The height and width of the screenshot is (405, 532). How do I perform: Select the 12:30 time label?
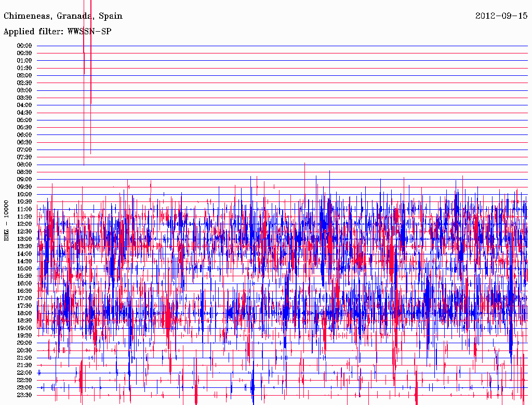(x=24, y=232)
